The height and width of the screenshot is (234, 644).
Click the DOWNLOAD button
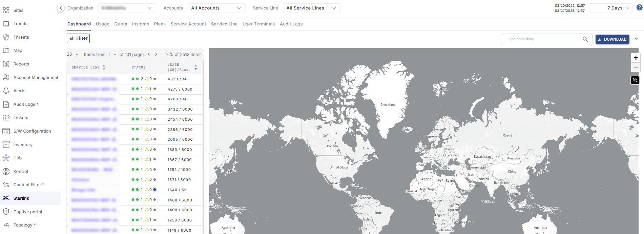[612, 39]
